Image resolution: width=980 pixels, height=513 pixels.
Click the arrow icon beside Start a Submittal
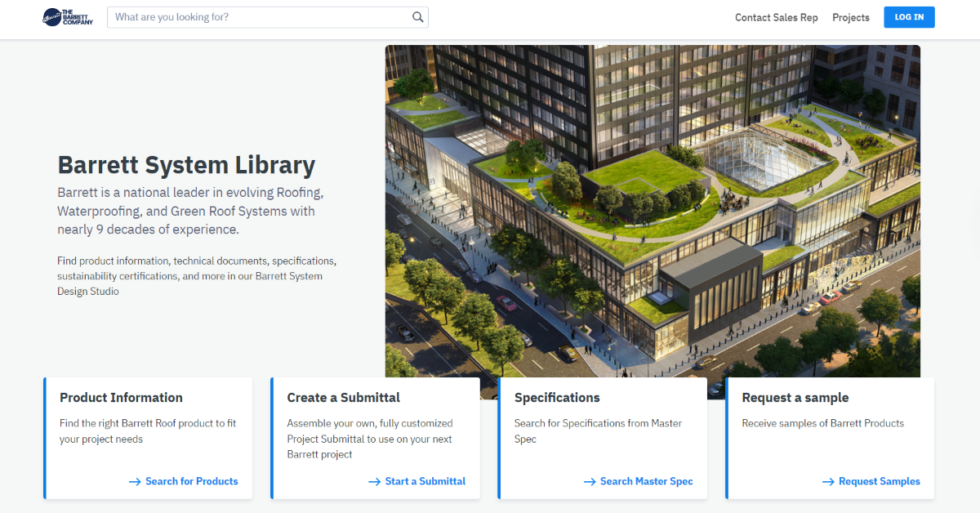click(375, 482)
